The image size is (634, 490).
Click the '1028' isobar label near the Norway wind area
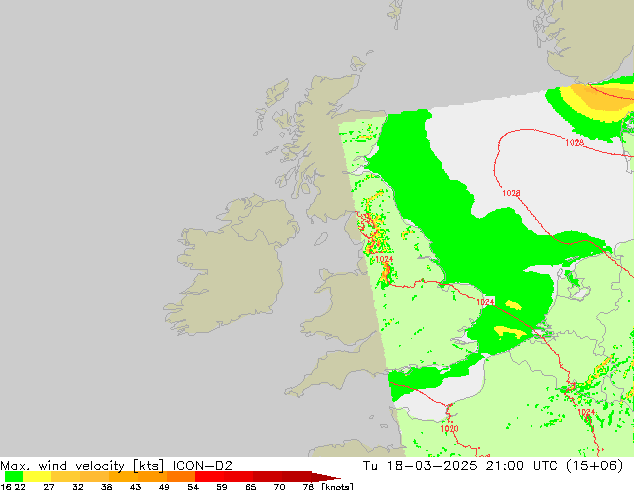coord(574,142)
